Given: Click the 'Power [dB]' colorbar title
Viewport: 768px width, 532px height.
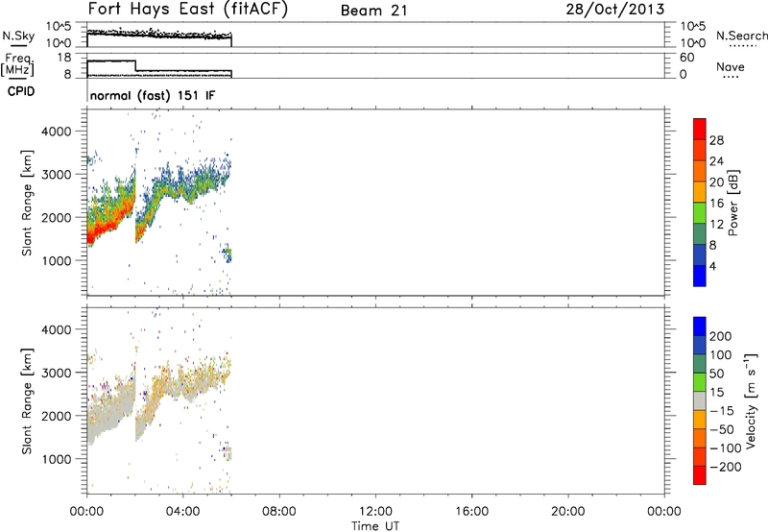Looking at the screenshot, I should (733, 203).
